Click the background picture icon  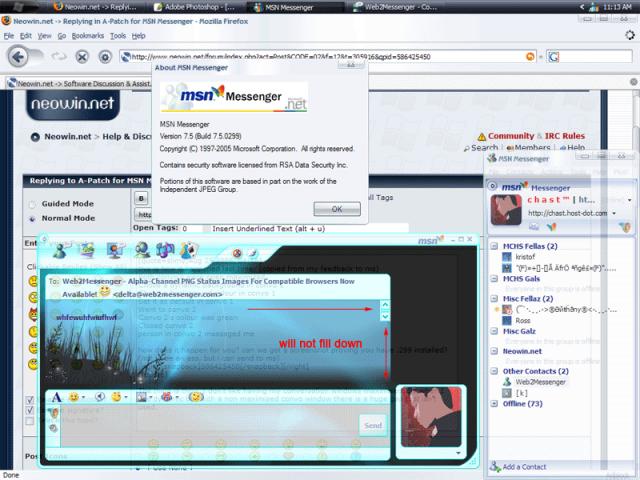(141, 397)
